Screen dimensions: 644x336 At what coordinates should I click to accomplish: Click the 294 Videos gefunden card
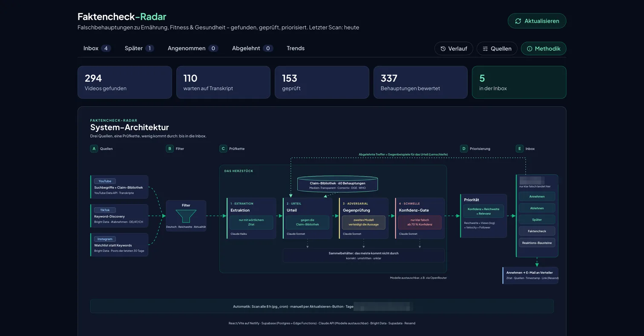tap(124, 82)
